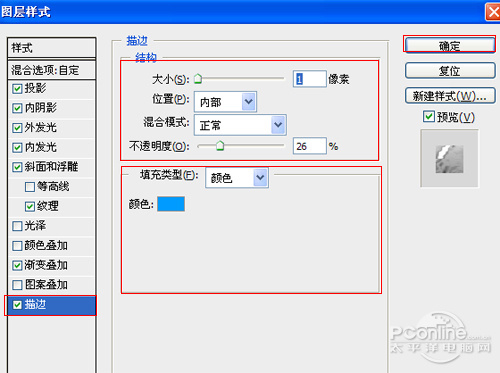Viewport: 500px width, 373px height.
Task: Enable the 等高线 contour checkbox
Action: (x=30, y=187)
